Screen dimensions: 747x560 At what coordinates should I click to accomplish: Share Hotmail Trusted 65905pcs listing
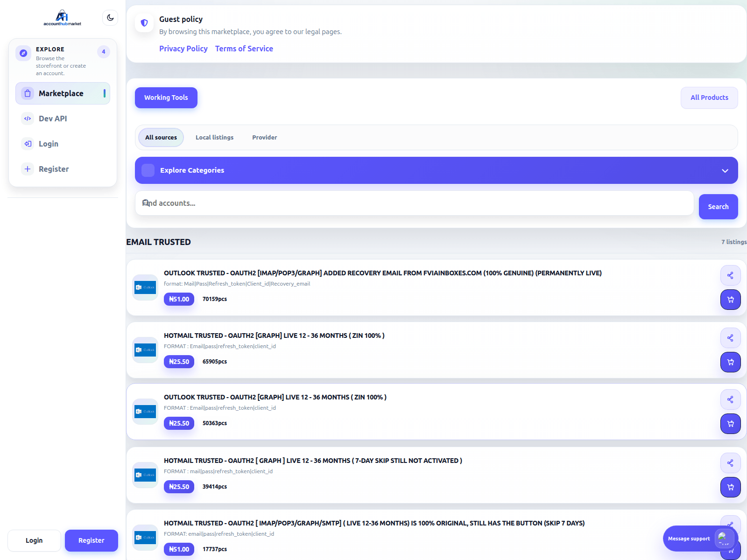tap(730, 338)
